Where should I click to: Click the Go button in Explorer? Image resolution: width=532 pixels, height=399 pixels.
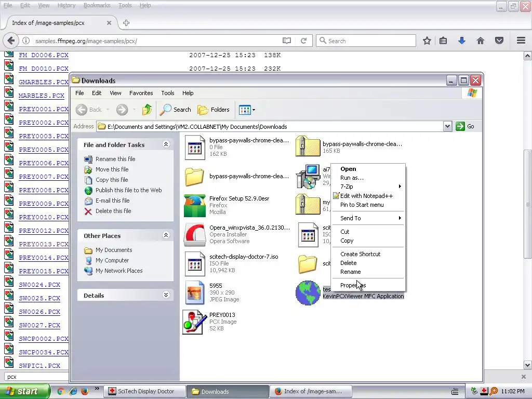(x=465, y=126)
